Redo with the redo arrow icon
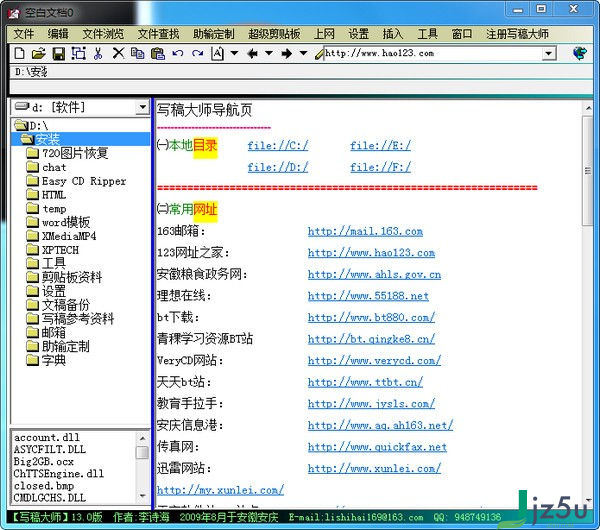 click(x=197, y=53)
